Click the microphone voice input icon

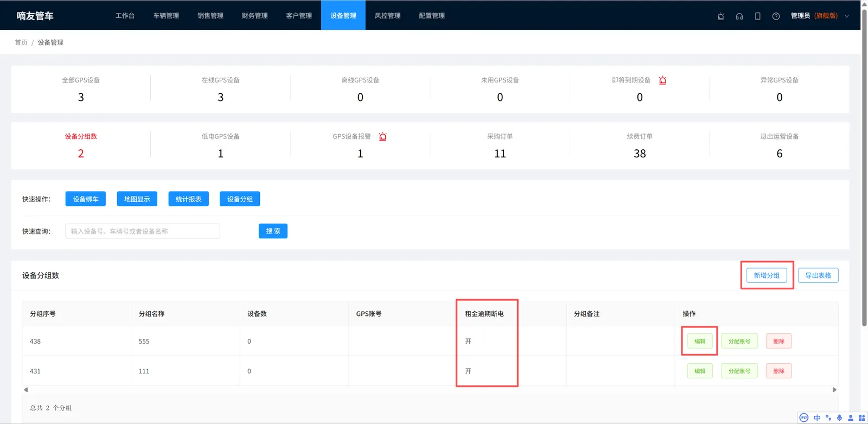[839, 417]
